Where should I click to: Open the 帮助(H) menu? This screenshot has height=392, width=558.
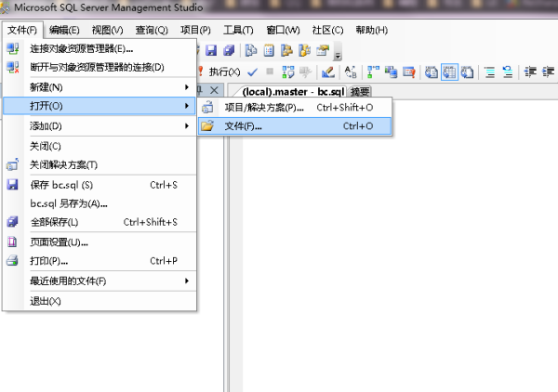(x=371, y=31)
